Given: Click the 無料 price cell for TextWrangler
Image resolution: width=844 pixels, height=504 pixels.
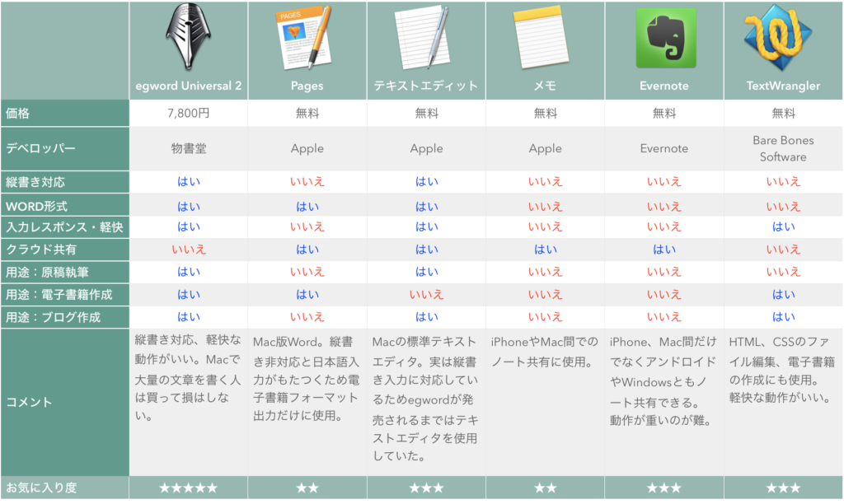Looking at the screenshot, I should pos(783,114).
